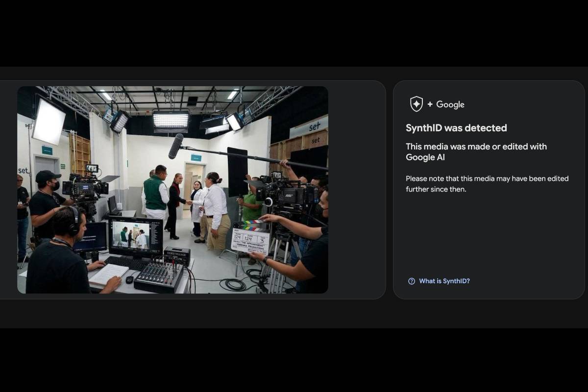The height and width of the screenshot is (392, 588).
Task: Select the "made or edited with Google AI" message
Action: coord(476,152)
